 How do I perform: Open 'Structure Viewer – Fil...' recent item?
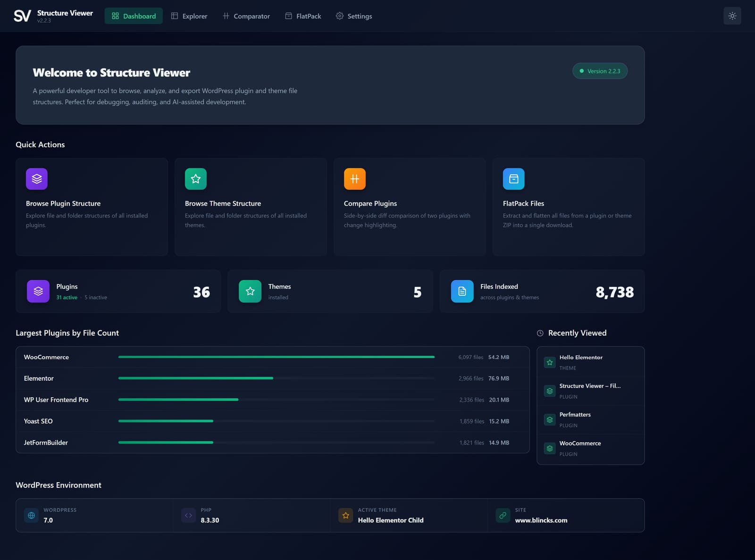590,391
